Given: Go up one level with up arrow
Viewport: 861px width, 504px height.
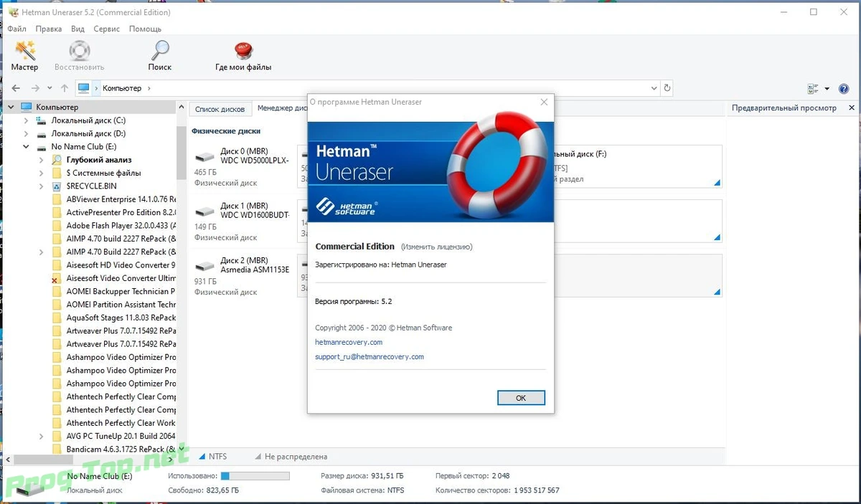Looking at the screenshot, I should [x=65, y=88].
